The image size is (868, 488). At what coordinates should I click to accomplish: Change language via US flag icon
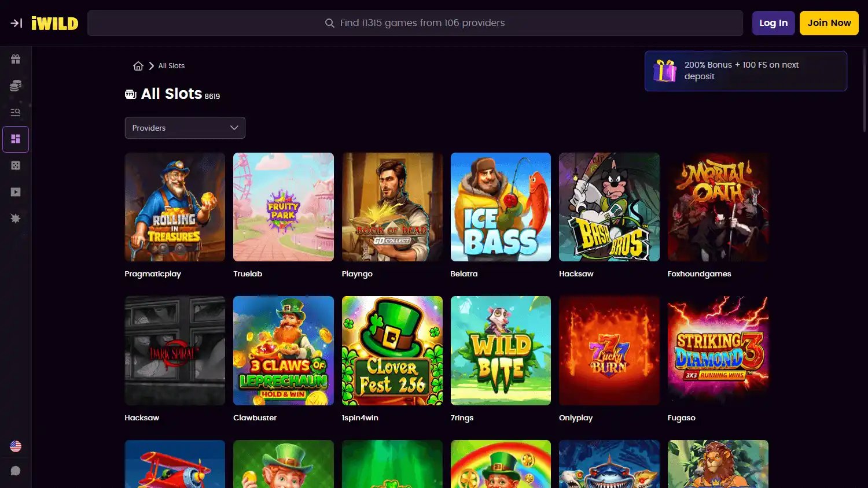coord(16,446)
